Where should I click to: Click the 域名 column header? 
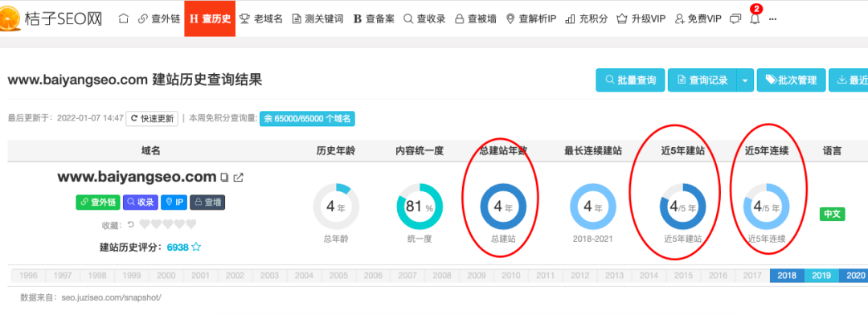(150, 150)
